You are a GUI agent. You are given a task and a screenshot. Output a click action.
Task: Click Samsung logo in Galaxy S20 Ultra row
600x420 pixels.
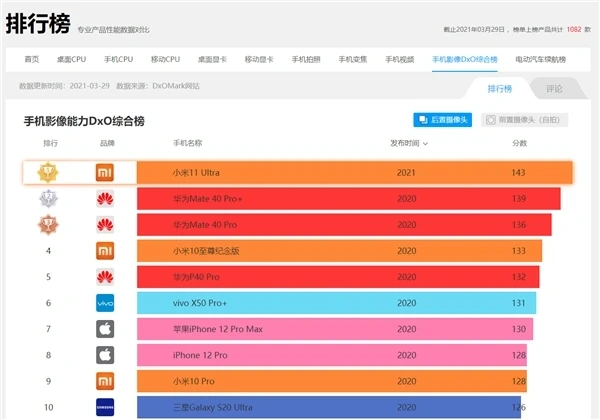pyautogui.click(x=105, y=407)
